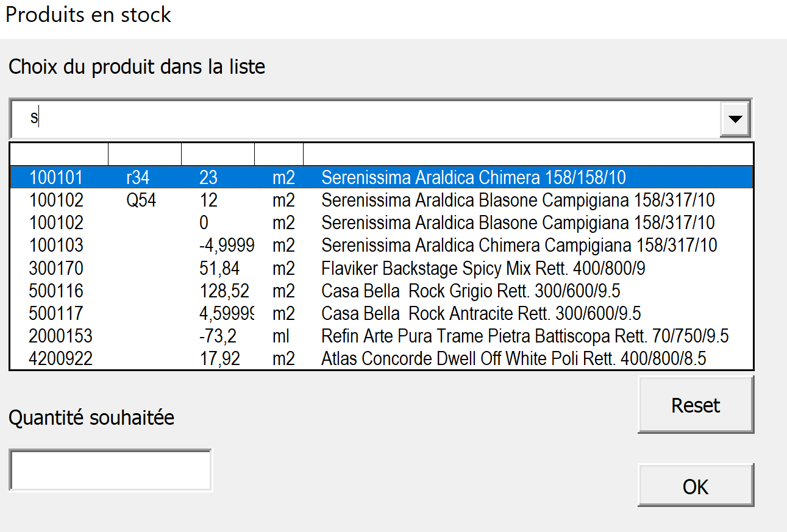Click the "4,59999" quantity cell

point(227,313)
